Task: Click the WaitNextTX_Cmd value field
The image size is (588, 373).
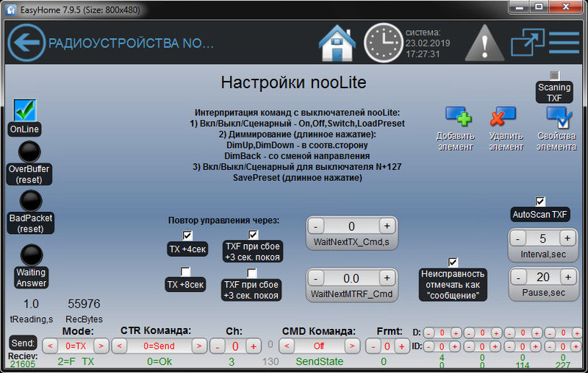Action: coord(351,226)
